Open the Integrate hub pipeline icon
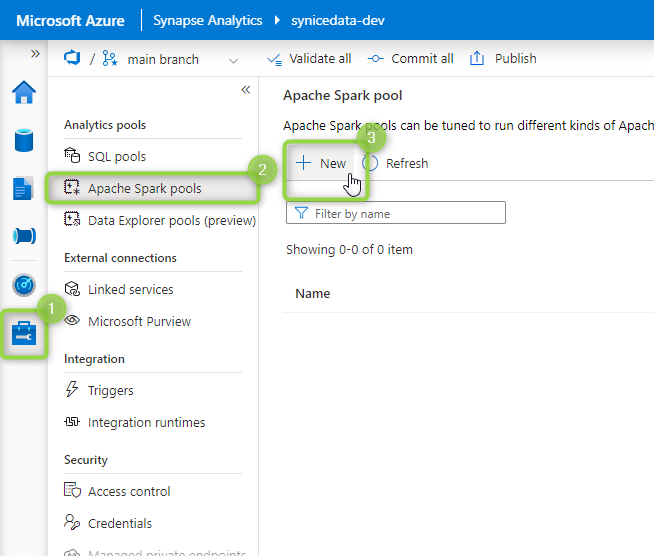654x556 pixels. [x=24, y=236]
